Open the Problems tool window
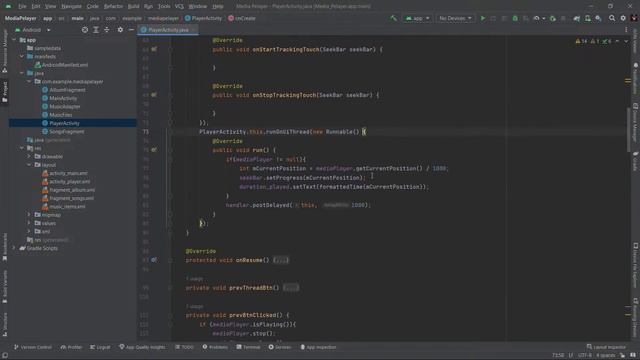Image resolution: width=640 pixels, height=360 pixels. tap(215, 347)
